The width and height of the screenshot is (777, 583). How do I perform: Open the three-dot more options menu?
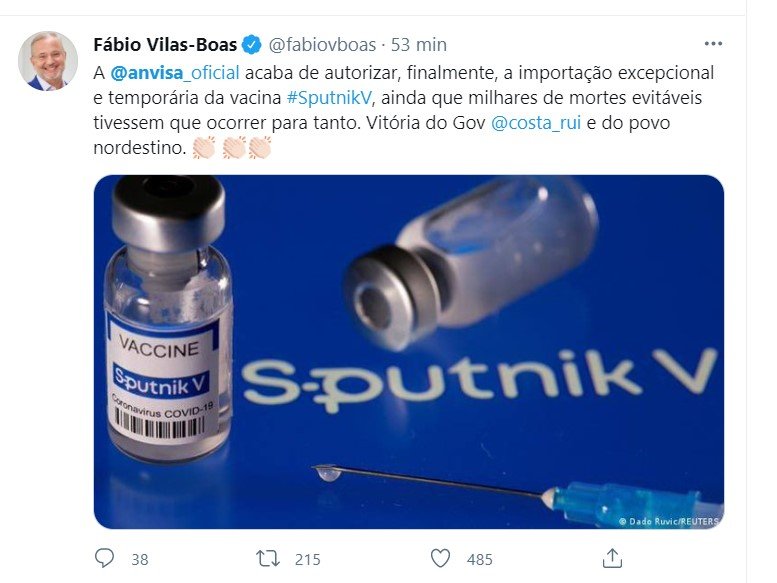[x=713, y=44]
